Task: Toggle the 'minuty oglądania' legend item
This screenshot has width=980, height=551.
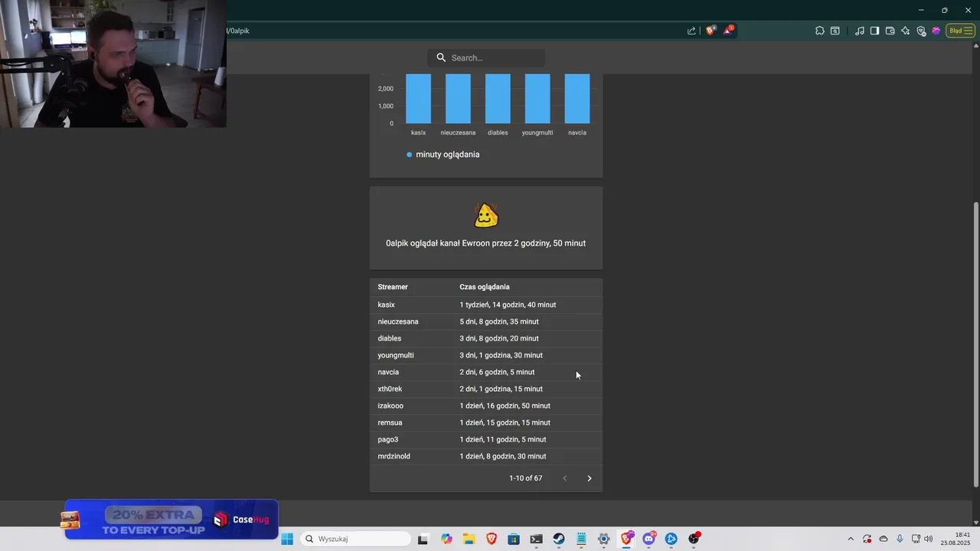Action: pos(443,155)
